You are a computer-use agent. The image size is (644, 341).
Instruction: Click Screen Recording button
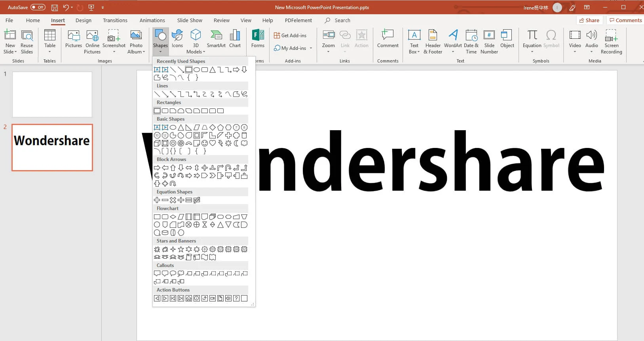click(x=611, y=41)
